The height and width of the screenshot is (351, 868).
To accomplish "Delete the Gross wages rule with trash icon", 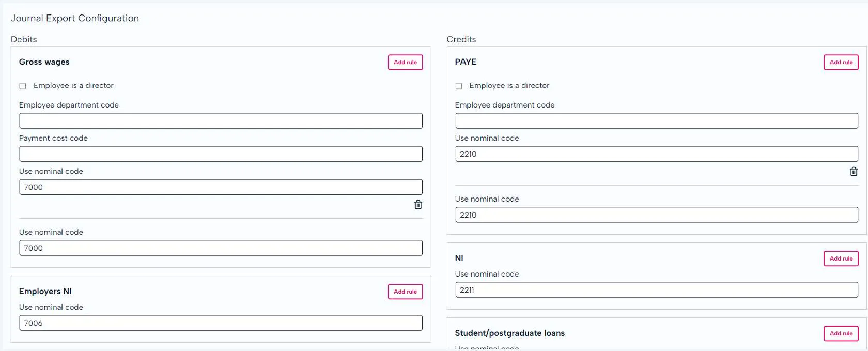I will [x=418, y=205].
